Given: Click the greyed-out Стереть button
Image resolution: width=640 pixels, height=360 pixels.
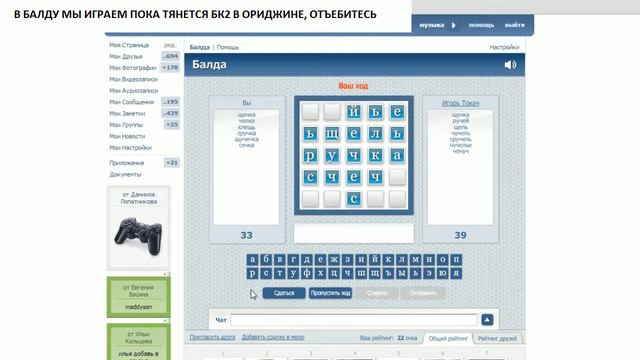Looking at the screenshot, I should (377, 293).
